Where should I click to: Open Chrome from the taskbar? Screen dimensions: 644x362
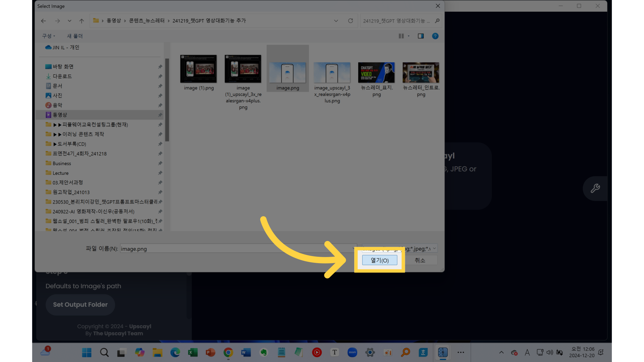click(x=228, y=352)
